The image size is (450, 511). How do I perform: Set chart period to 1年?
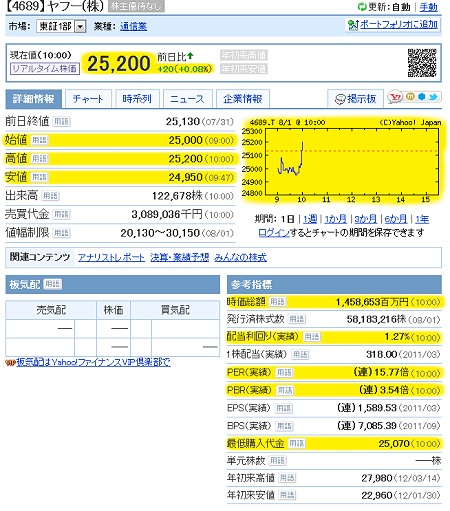pyautogui.click(x=422, y=219)
